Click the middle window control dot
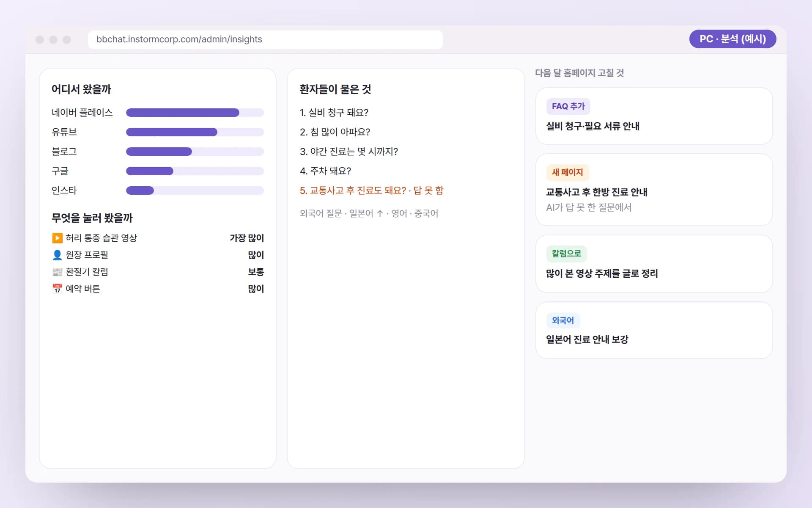Image resolution: width=812 pixels, height=508 pixels. click(53, 39)
